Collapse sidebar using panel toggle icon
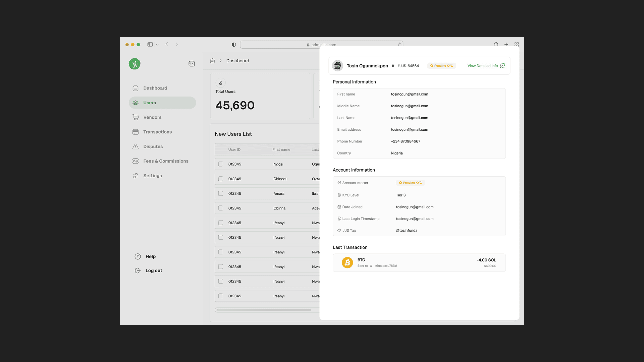Image resolution: width=644 pixels, height=362 pixels. 192,64
